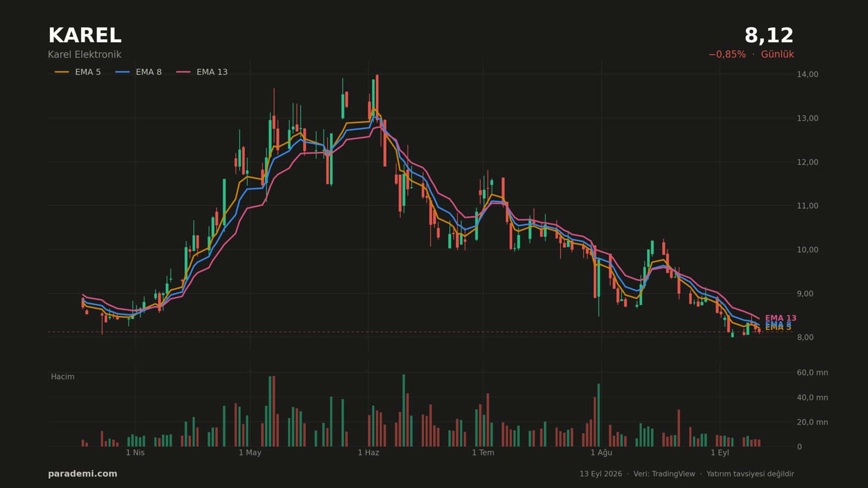Open the parademi.com link

pyautogui.click(x=82, y=474)
